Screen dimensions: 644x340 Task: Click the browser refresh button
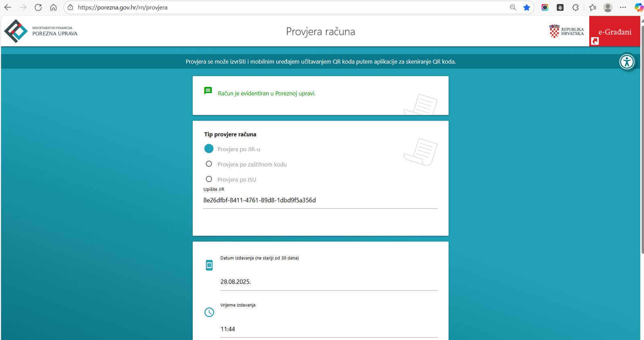pyautogui.click(x=38, y=7)
